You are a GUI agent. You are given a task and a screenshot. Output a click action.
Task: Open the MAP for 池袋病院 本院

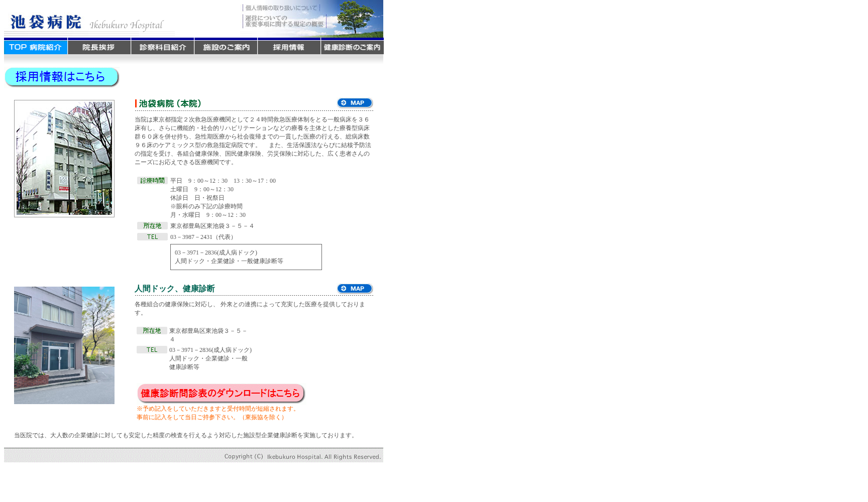tap(354, 102)
